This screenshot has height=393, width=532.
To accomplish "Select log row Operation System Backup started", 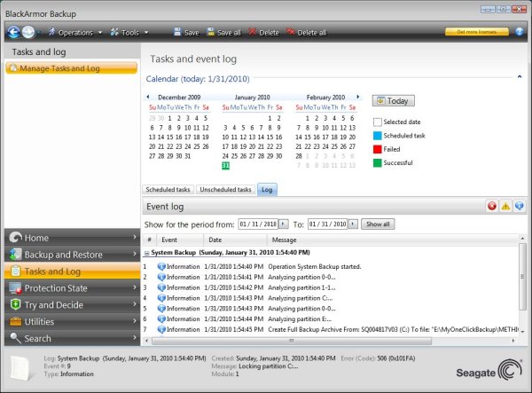I will coord(331,267).
